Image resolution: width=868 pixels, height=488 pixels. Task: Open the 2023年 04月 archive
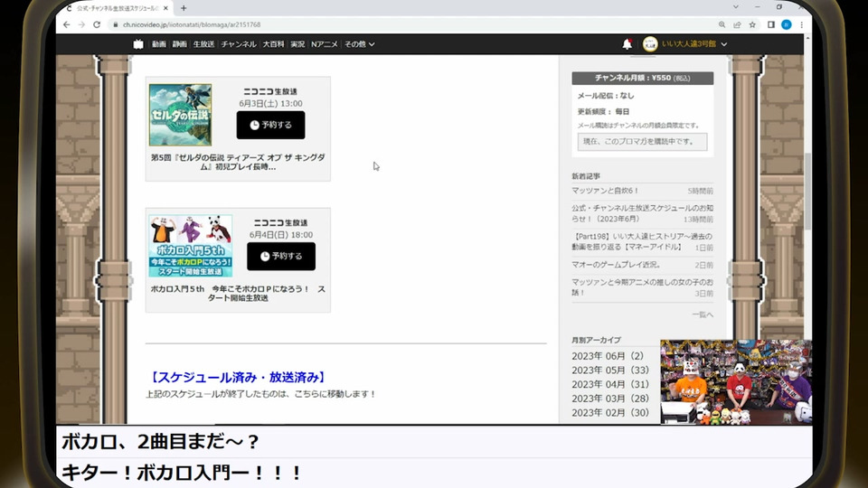(610, 385)
